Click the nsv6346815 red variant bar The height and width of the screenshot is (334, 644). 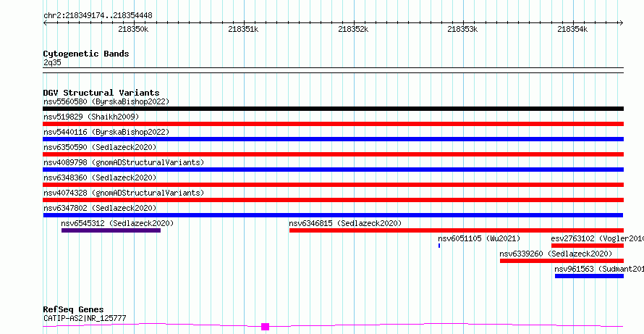[x=457, y=230]
